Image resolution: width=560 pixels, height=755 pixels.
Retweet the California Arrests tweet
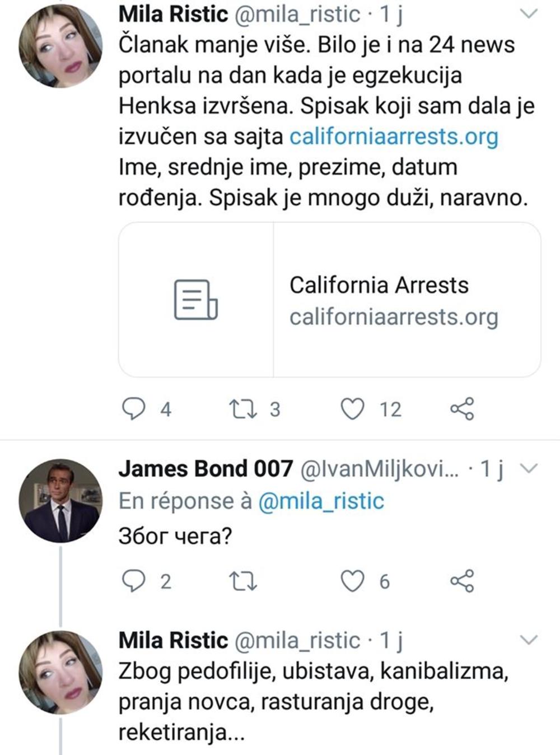244,409
